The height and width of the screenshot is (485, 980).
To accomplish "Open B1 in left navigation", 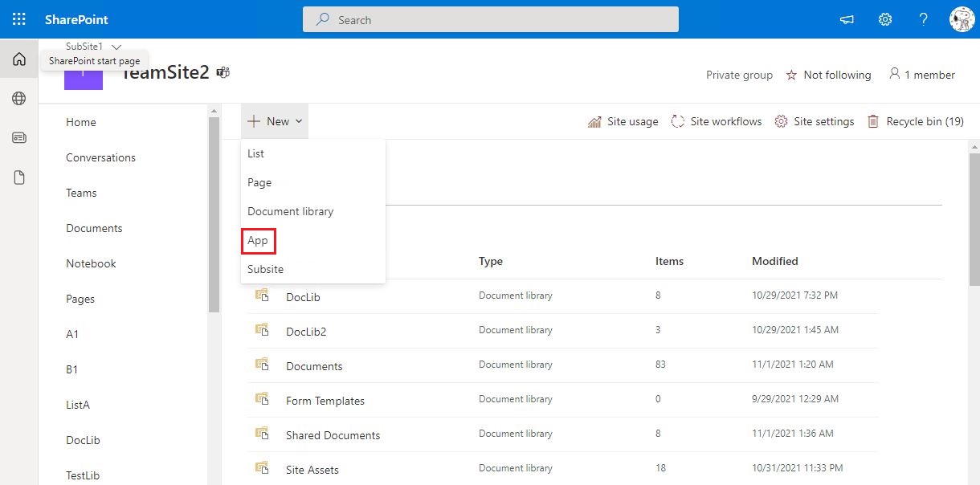I will coord(72,369).
